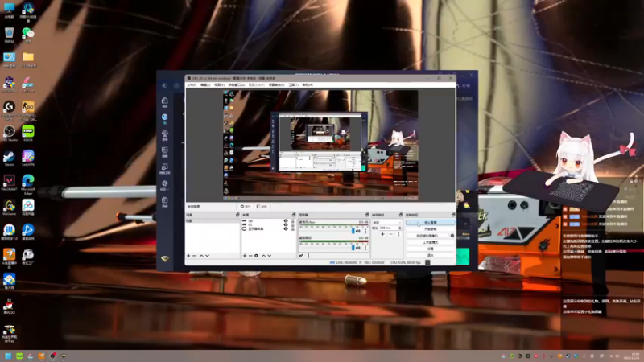Open 设置 settings in Controls panel
This screenshot has width=644, height=362.
[430, 249]
